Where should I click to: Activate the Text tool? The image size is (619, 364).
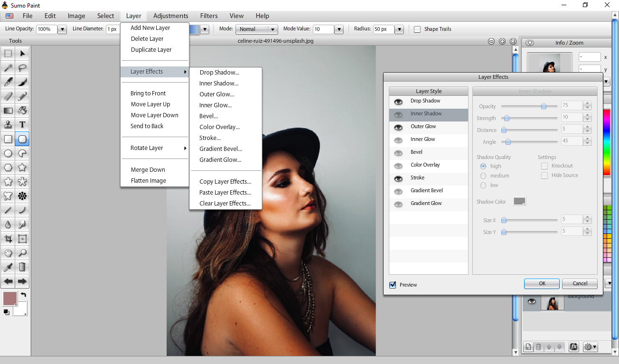(x=22, y=125)
